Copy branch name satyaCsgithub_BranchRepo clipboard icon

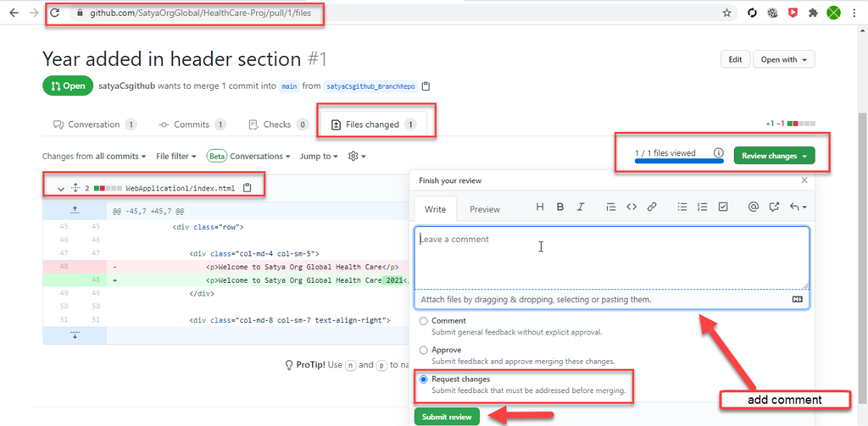pos(426,86)
